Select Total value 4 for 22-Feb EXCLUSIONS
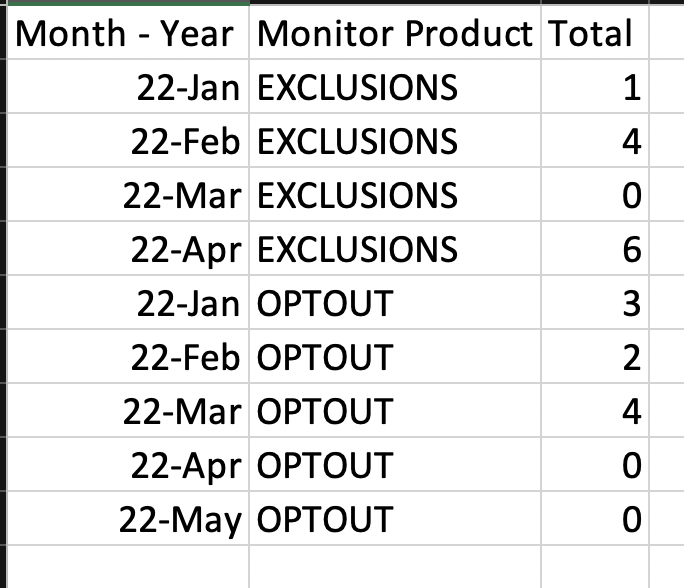 tap(595, 140)
